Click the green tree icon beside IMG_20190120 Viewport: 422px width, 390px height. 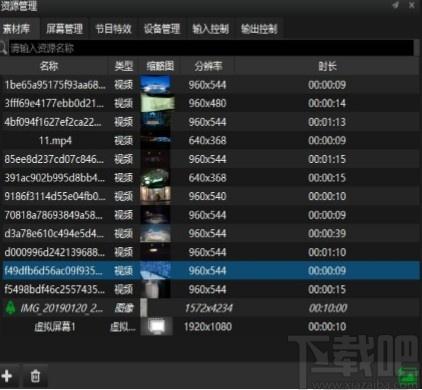point(11,307)
